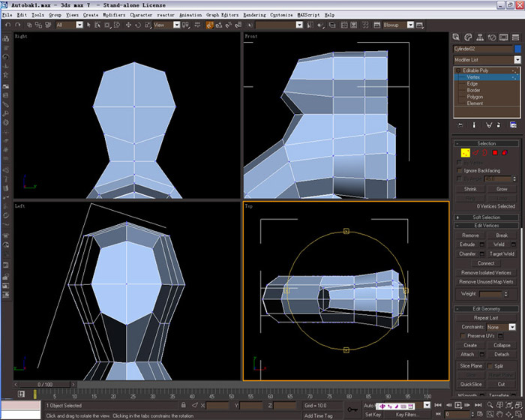Select Border sub-object level icon
Screen dimensions: 525x420
(x=484, y=153)
